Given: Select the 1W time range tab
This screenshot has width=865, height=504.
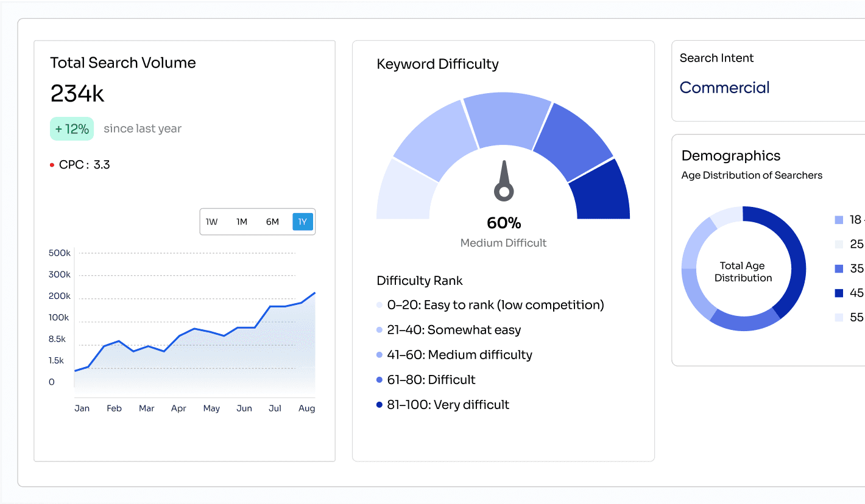Looking at the screenshot, I should 212,222.
